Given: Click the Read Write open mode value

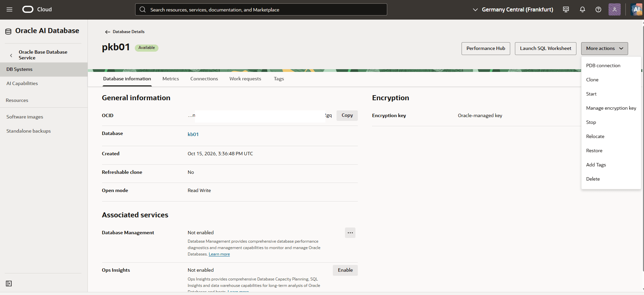Looking at the screenshot, I should 199,191.
